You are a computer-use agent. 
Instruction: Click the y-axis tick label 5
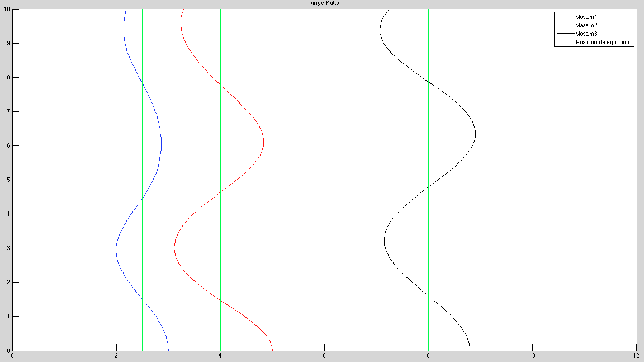pyautogui.click(x=7, y=180)
